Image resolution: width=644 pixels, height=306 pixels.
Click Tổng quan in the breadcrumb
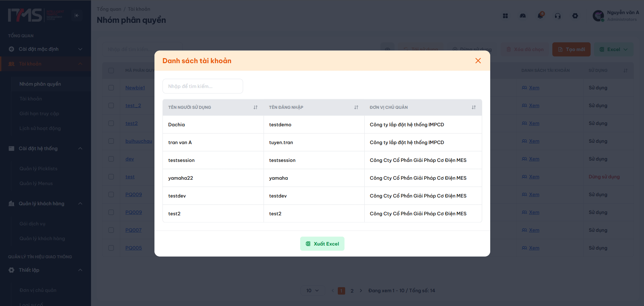tap(109, 9)
